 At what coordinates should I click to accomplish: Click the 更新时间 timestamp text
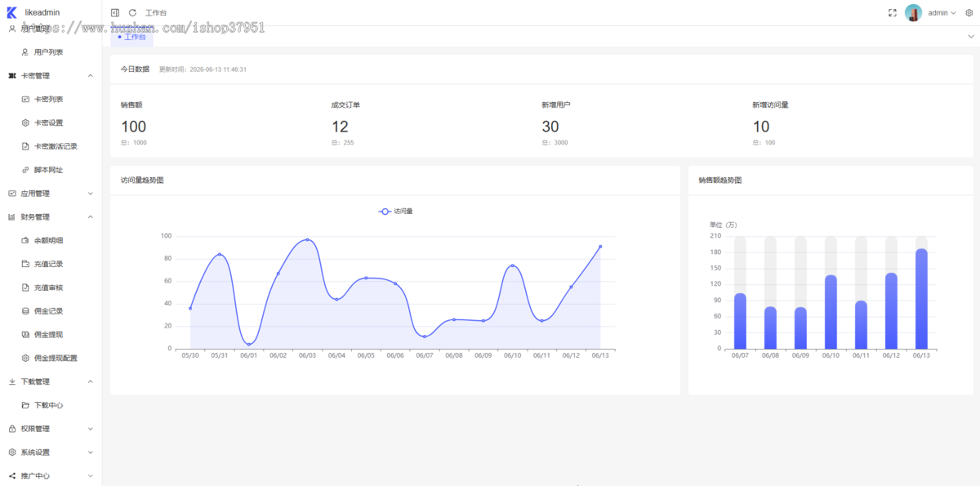(x=203, y=69)
